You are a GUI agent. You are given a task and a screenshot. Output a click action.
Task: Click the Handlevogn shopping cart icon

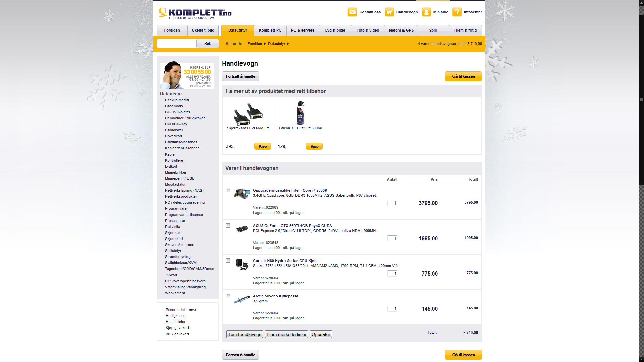[x=389, y=12]
